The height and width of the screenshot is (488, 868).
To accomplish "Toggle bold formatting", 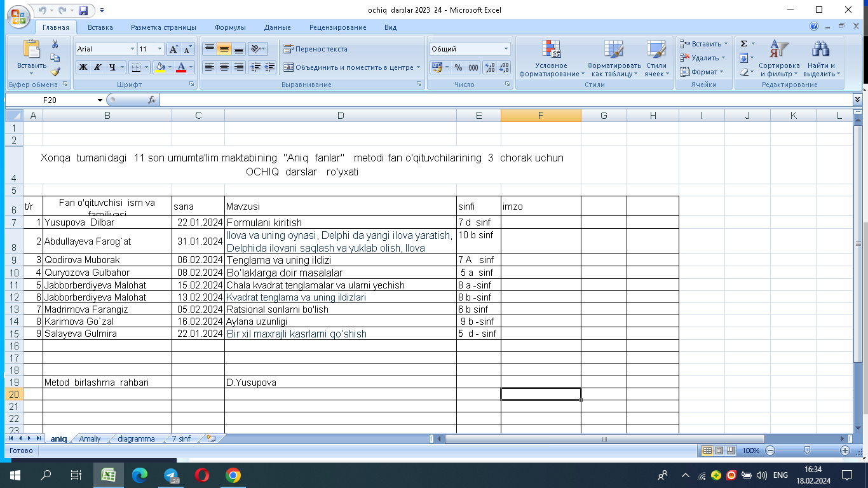I will 83,67.
